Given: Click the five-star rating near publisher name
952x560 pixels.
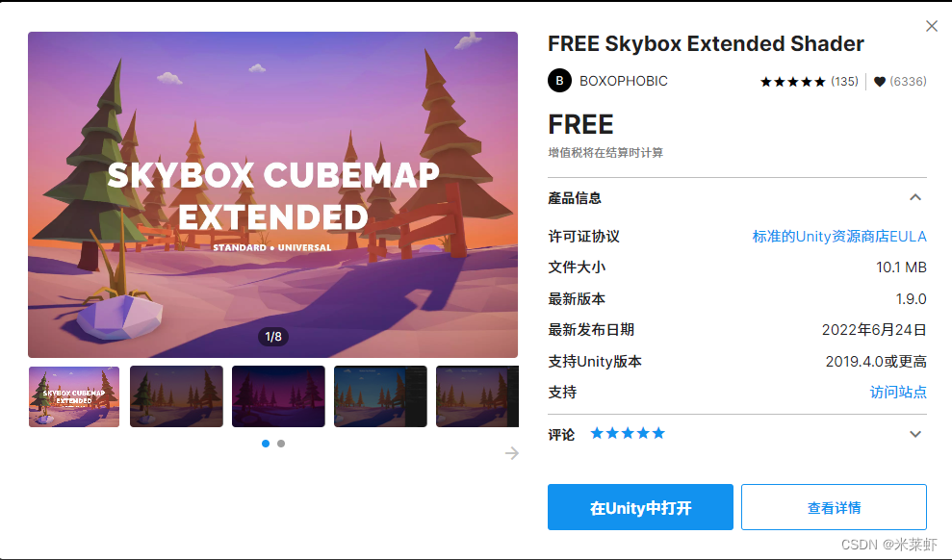Looking at the screenshot, I should point(792,81).
